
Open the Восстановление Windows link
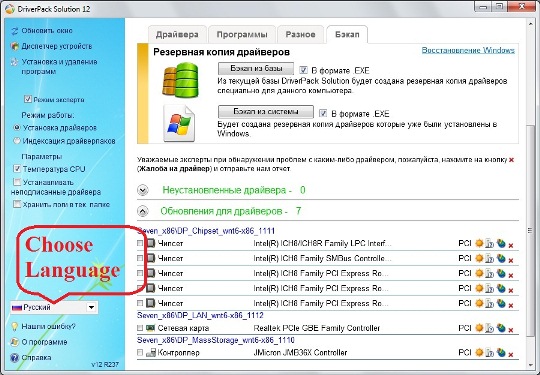[x=468, y=50]
